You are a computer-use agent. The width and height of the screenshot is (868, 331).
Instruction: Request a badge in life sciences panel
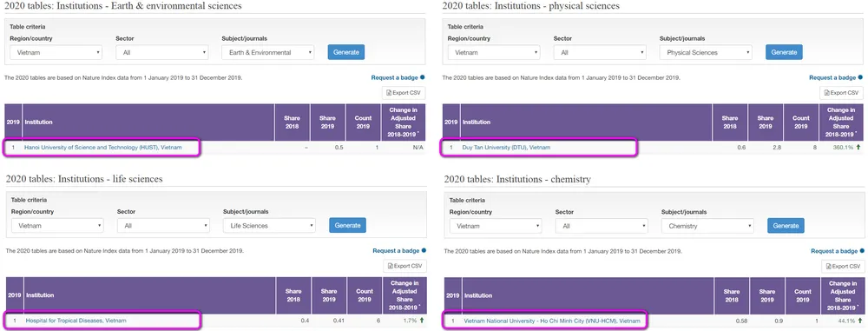(399, 250)
